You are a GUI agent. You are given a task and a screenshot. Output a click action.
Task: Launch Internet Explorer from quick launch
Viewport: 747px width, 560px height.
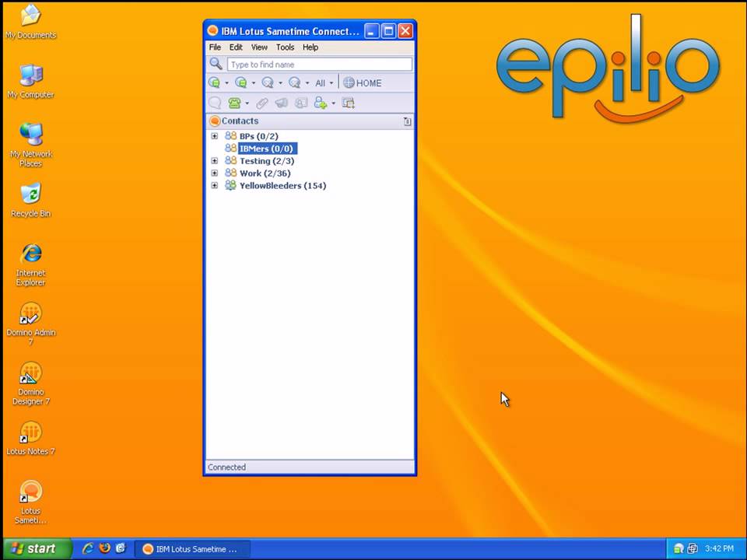click(88, 548)
